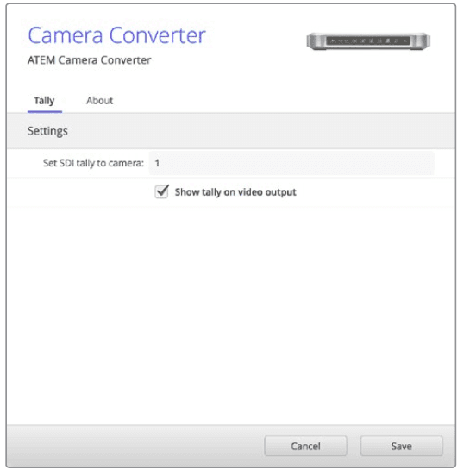Click the ATEM Camera Converter device image

[x=368, y=41]
